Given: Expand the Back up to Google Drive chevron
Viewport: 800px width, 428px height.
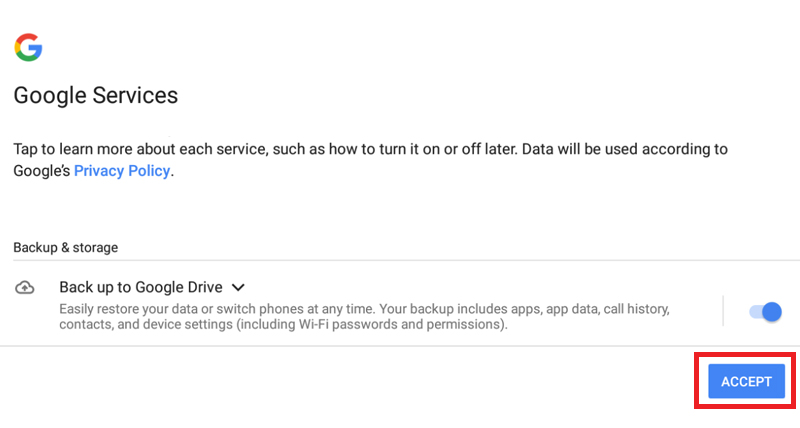Looking at the screenshot, I should point(238,288).
